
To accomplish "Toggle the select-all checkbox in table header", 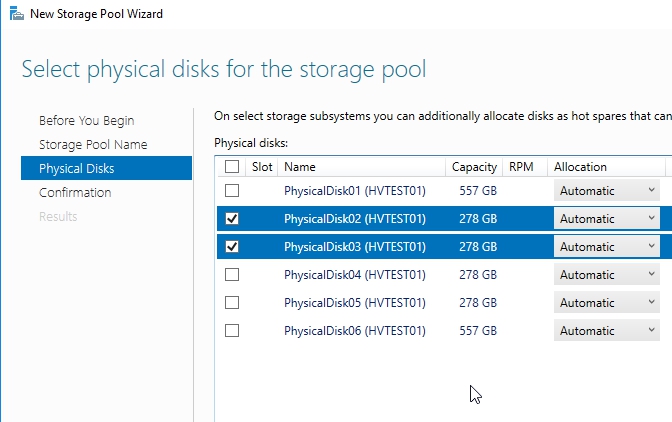I will (232, 167).
